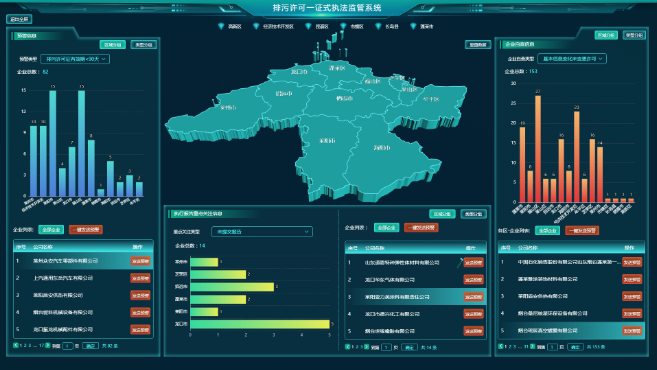Click page number input in center table pagination

coord(386,347)
